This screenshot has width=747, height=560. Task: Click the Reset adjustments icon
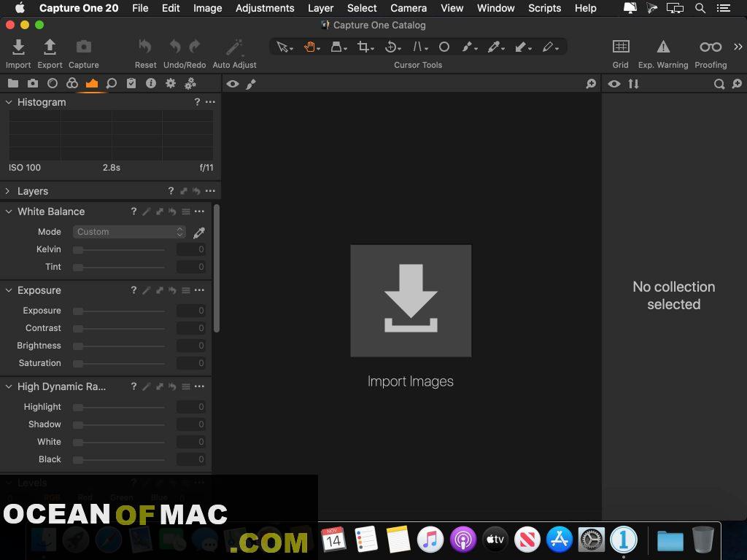[x=145, y=47]
